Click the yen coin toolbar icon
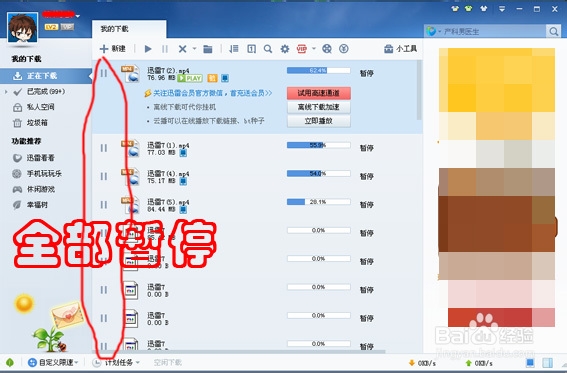 tap(344, 49)
